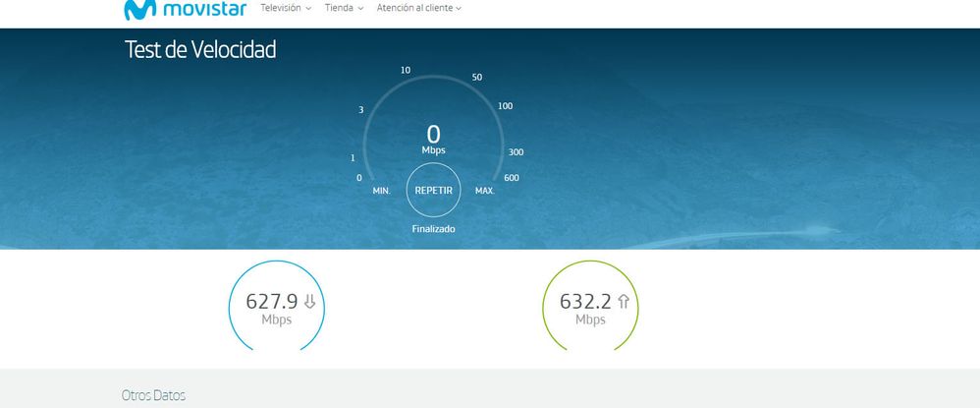Image resolution: width=980 pixels, height=408 pixels.
Task: Click the 0 Mbps center gauge reading
Action: tap(433, 138)
